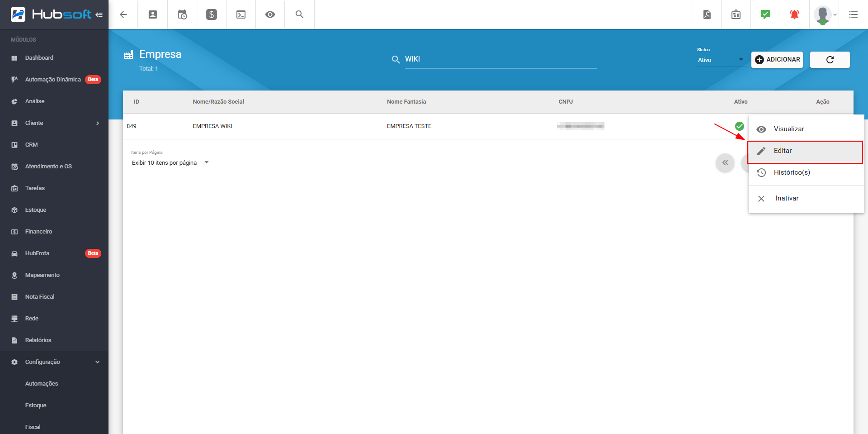Open Nota Fiscal module

point(54,297)
